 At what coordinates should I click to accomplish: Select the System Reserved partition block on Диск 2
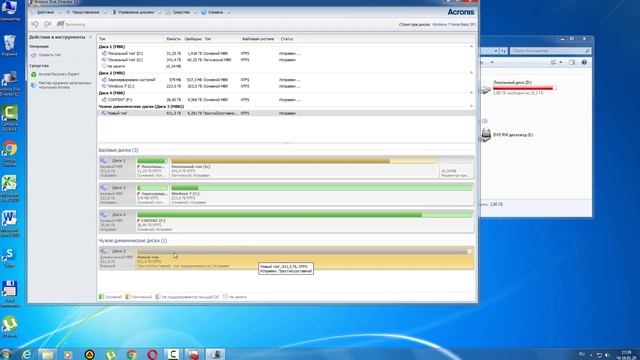click(x=152, y=195)
